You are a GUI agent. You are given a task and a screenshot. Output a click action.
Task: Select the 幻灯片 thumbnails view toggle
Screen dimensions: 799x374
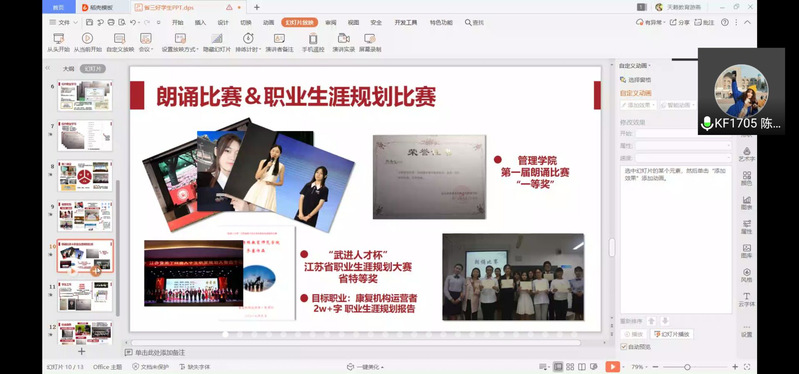coord(93,69)
